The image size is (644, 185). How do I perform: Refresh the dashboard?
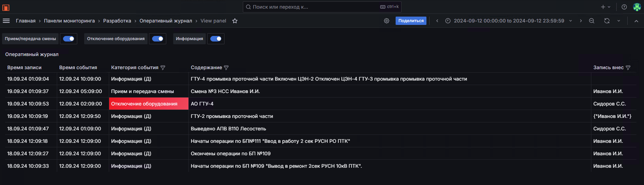click(607, 21)
